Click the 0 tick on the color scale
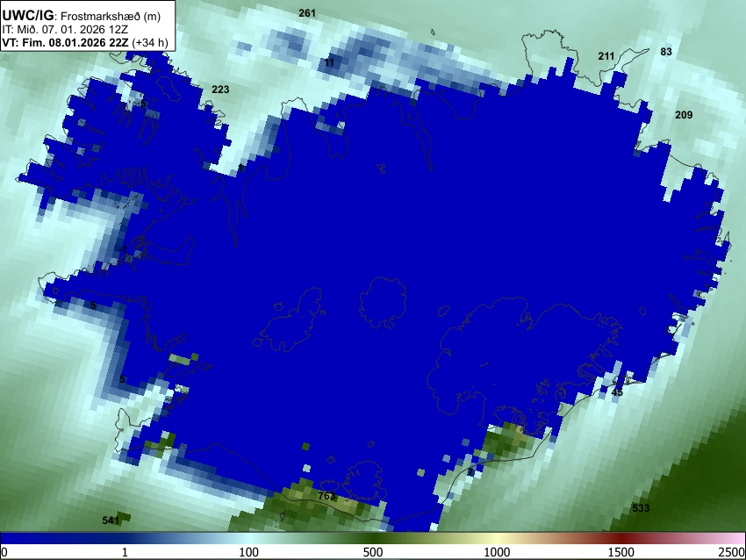This screenshot has height=560, width=746. coord(4,552)
